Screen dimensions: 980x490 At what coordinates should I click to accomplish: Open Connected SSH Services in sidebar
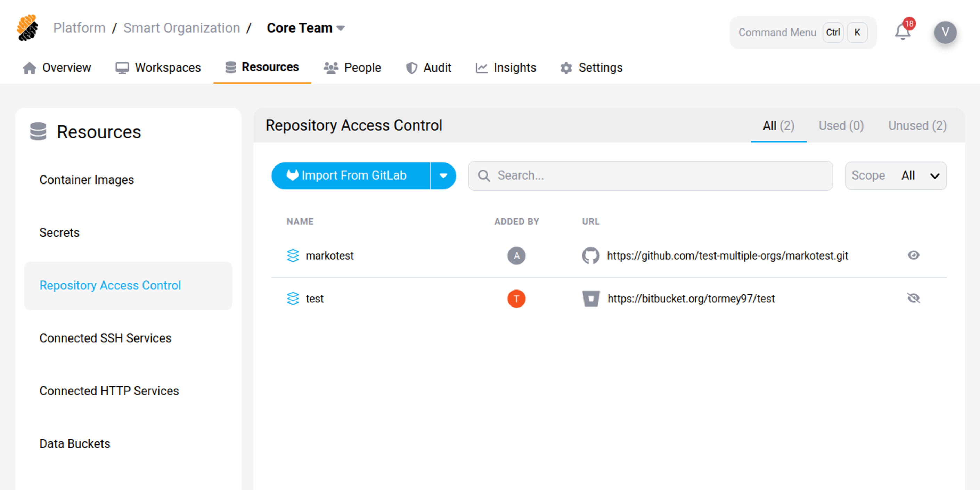105,338
